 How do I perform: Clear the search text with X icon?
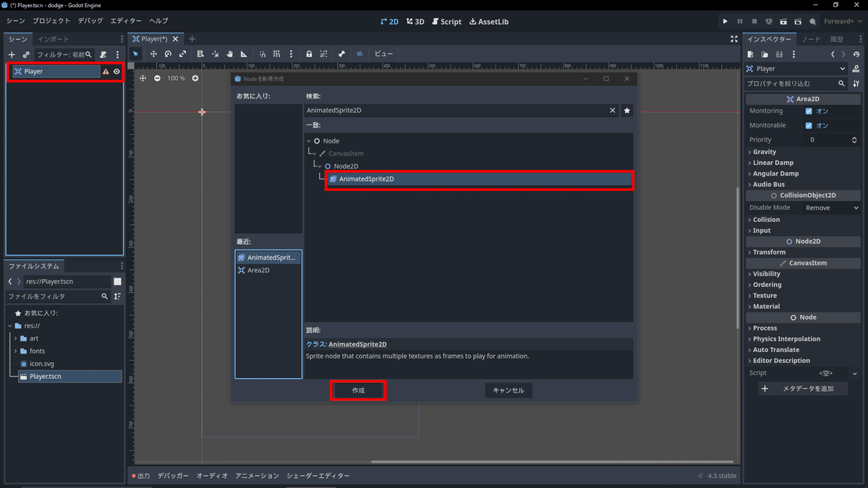tap(613, 111)
